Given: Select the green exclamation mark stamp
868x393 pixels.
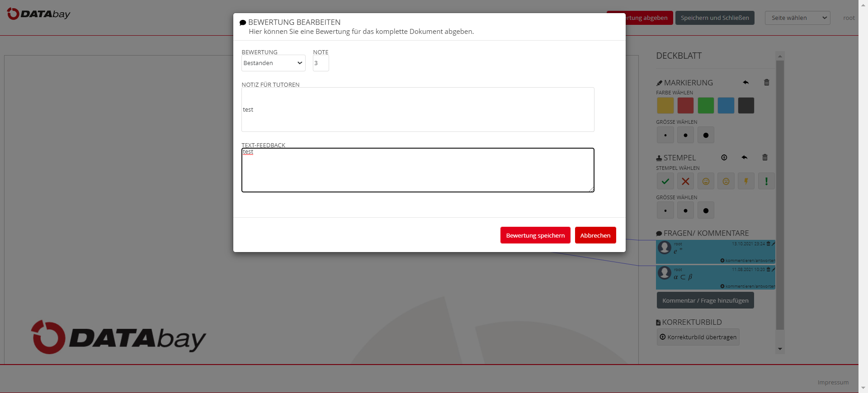Looking at the screenshot, I should point(766,181).
